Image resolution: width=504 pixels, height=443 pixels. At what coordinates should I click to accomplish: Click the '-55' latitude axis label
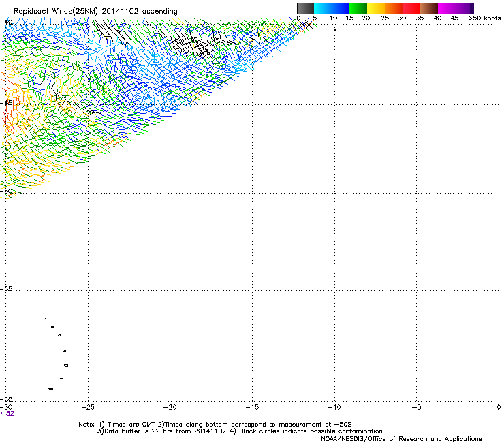(x=6, y=288)
